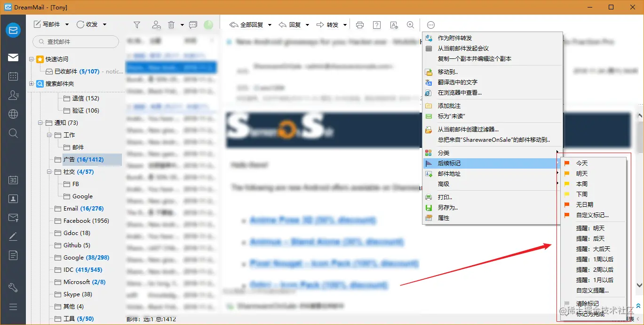Click the 查找邮件 search field

pyautogui.click(x=76, y=41)
